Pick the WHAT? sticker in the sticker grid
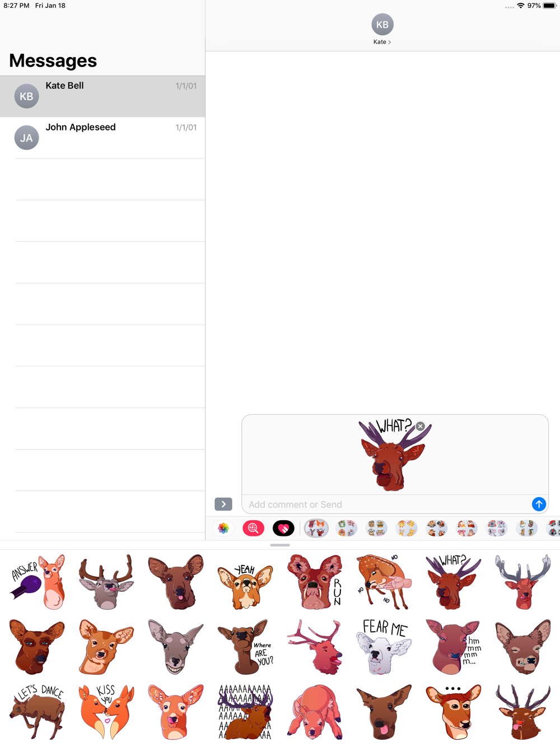 click(x=454, y=582)
